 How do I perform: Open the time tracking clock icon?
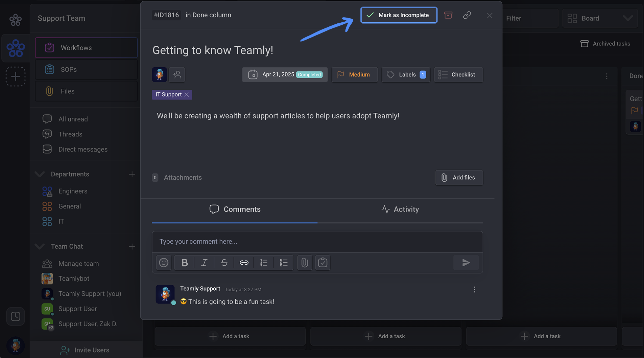(16, 316)
